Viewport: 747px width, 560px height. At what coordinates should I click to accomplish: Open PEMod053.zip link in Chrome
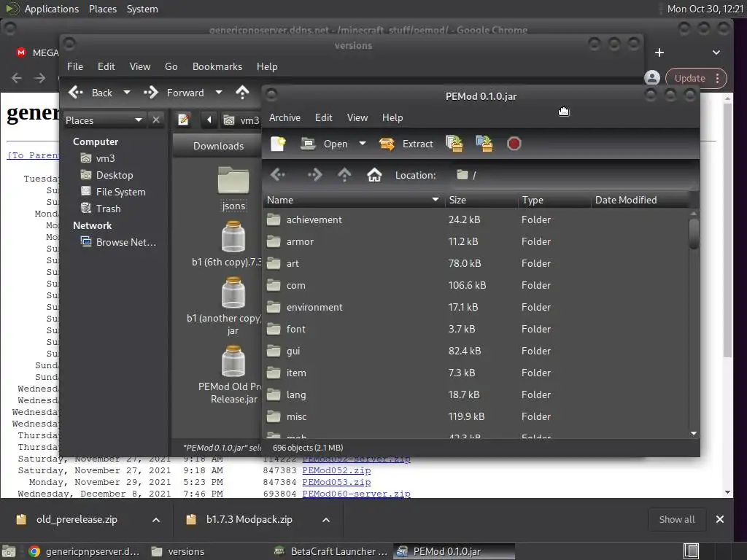point(336,482)
